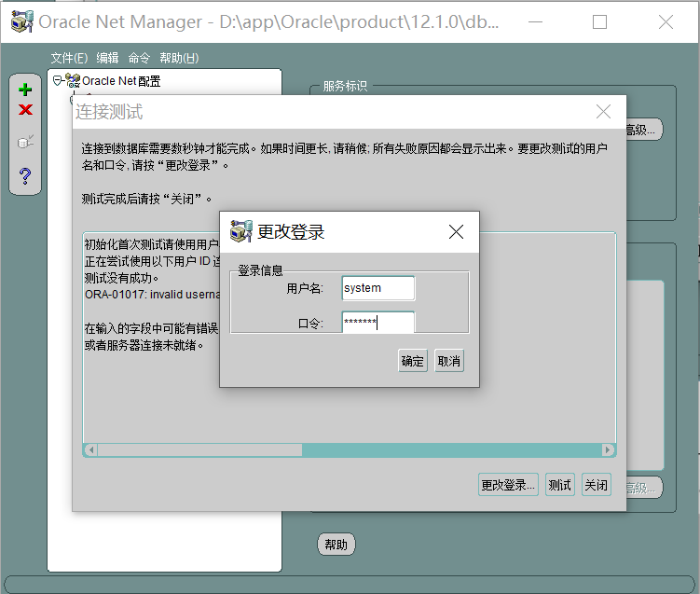Collapse the Oracle Net配置 tree node

click(57, 80)
